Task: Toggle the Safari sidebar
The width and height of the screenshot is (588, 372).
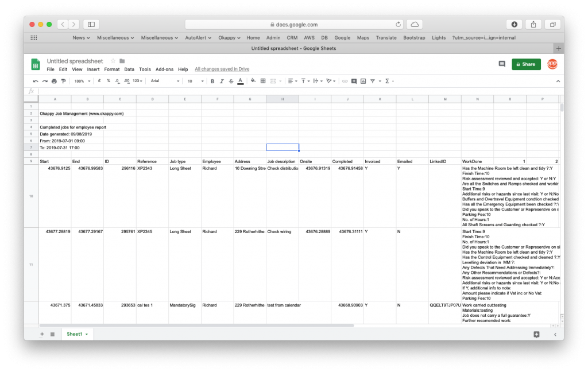Action: coord(91,24)
